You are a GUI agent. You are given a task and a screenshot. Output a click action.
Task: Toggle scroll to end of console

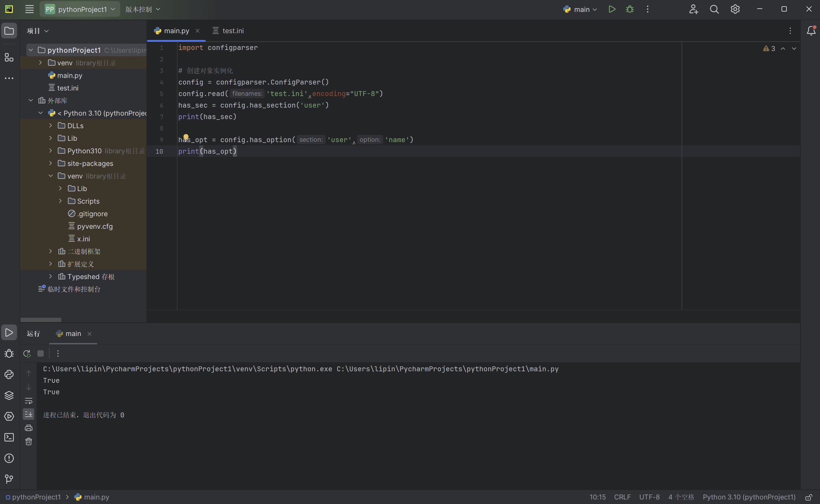(29, 414)
